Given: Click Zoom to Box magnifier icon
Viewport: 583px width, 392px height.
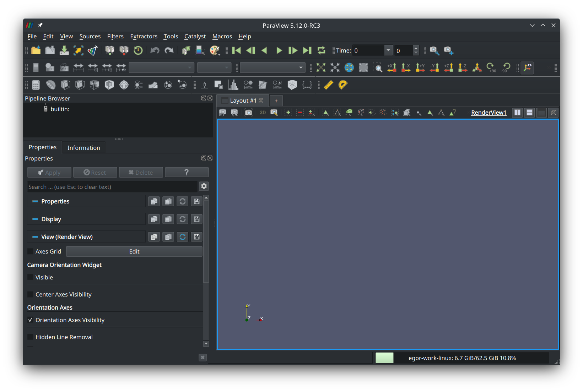Looking at the screenshot, I should [x=378, y=67].
